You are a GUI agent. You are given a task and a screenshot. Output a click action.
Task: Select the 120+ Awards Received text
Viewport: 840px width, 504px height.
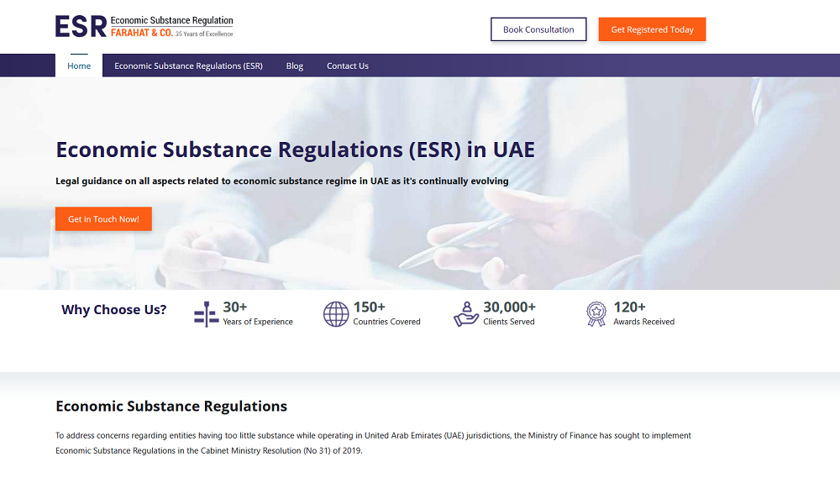click(x=643, y=313)
